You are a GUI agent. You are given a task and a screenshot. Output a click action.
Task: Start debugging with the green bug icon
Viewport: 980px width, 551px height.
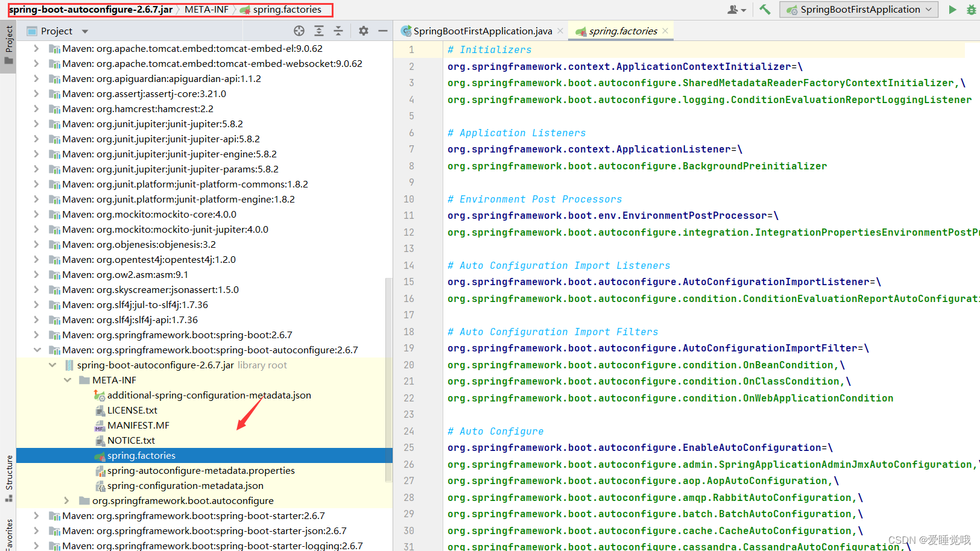click(971, 10)
